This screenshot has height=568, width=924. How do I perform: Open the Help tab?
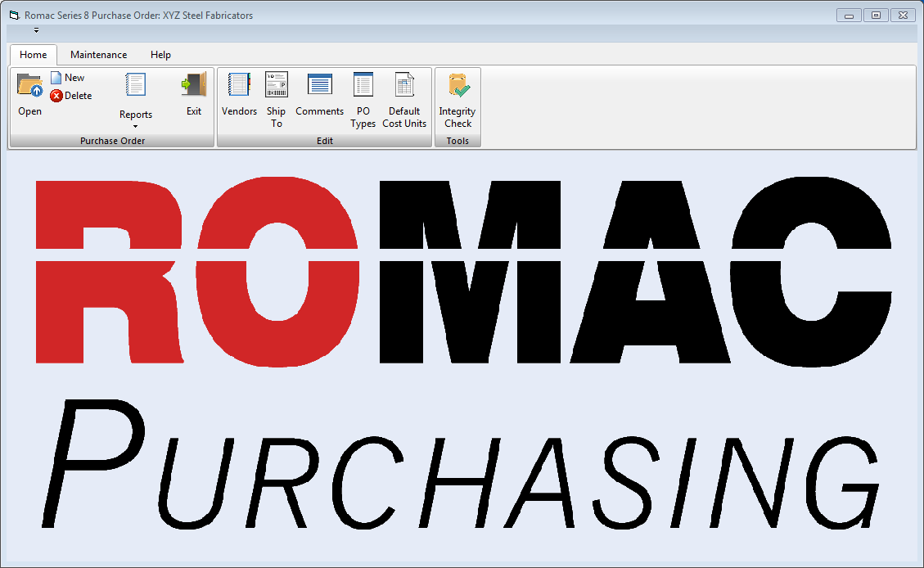point(160,55)
